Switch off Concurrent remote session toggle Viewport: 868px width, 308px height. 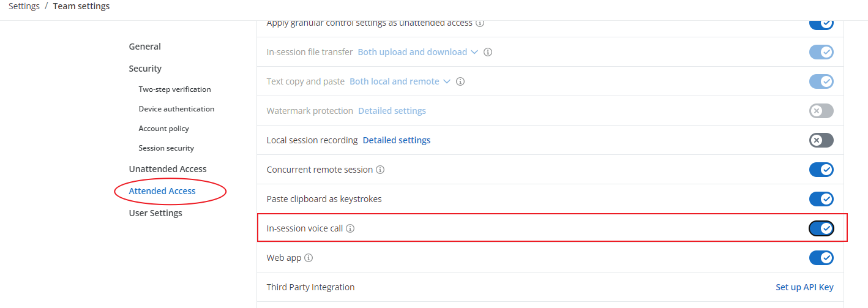pyautogui.click(x=821, y=170)
